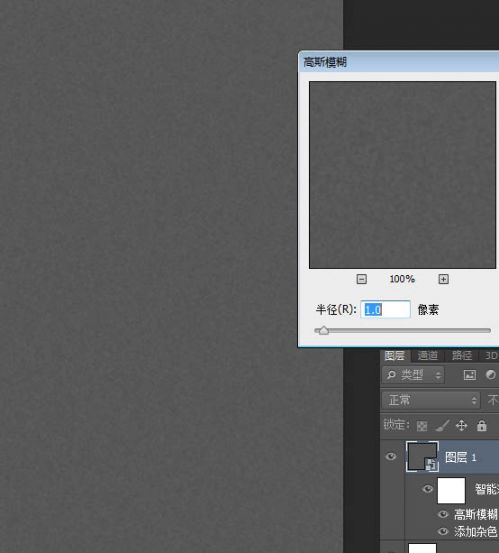Screen dimensions: 499x553
Task: Switch to the 通道 tab
Action: [x=428, y=356]
